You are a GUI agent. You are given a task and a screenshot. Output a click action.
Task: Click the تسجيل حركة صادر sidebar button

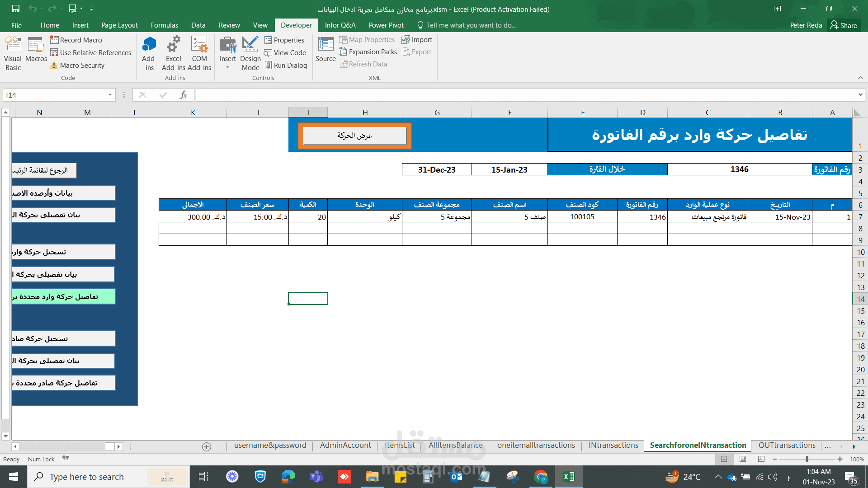pos(63,338)
